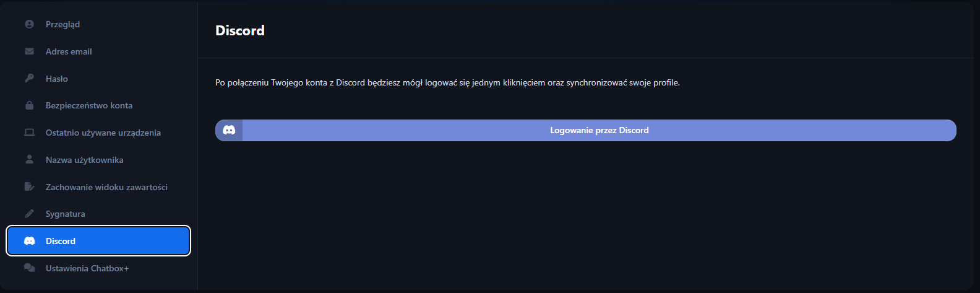Viewport: 980px width, 293px height.
Task: Click the laptop icon for recently used devices
Action: [29, 133]
